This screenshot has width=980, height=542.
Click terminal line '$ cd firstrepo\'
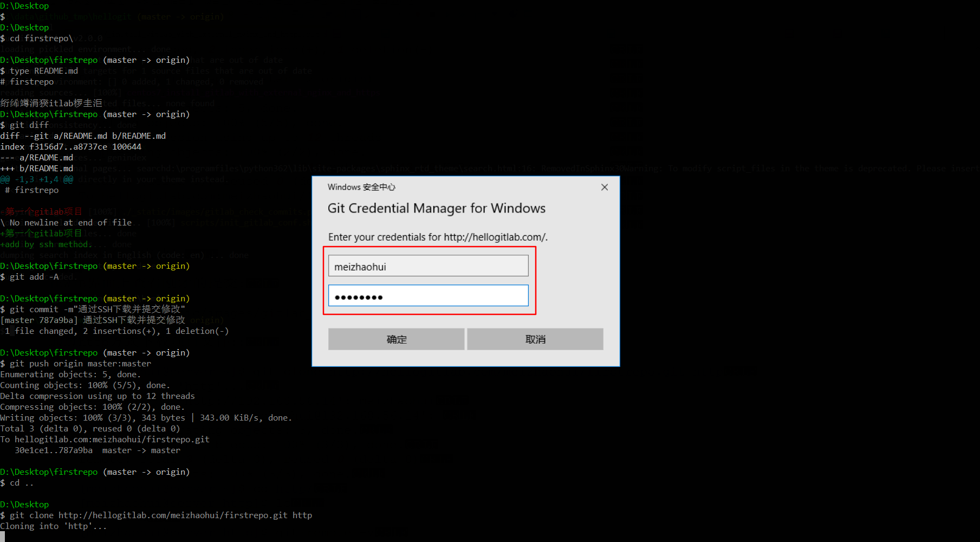pyautogui.click(x=36, y=38)
